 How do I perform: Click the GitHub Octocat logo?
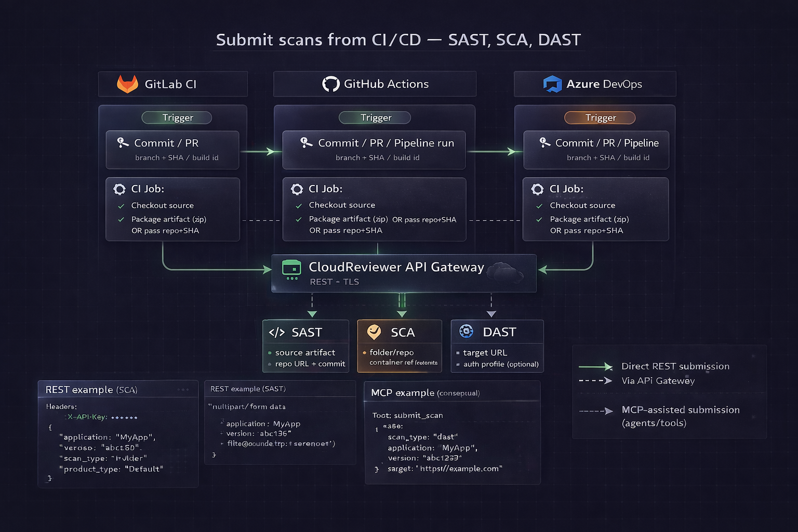(330, 84)
